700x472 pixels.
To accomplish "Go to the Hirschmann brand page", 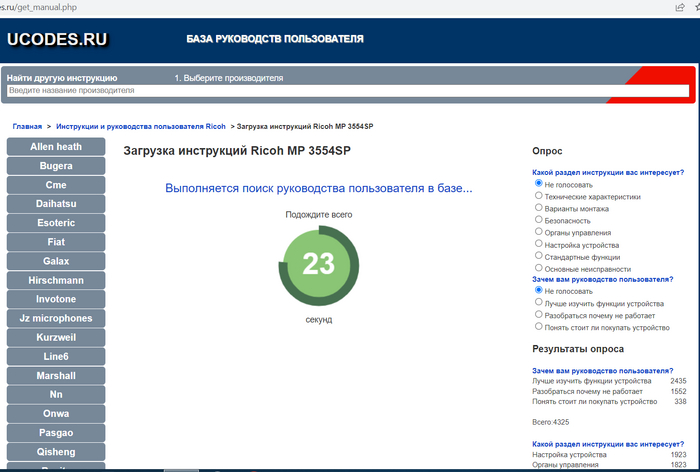I will [56, 281].
